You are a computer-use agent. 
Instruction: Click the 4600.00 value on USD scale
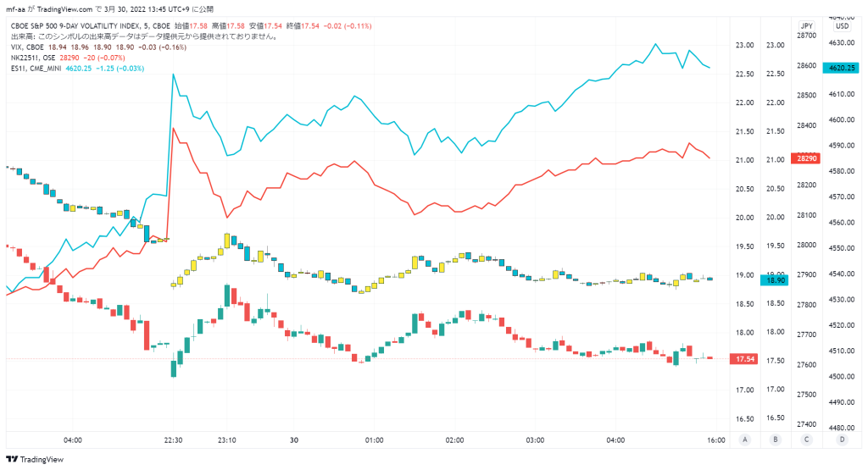point(842,119)
